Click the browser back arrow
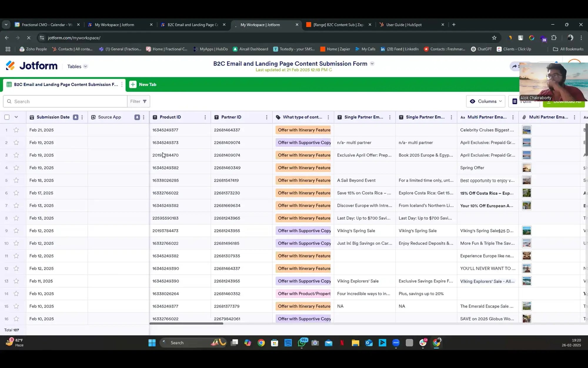This screenshot has height=368, width=588. tap(7, 38)
